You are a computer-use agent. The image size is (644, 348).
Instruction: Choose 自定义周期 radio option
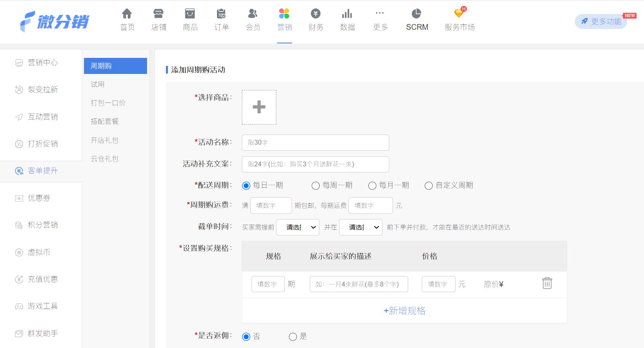(429, 186)
